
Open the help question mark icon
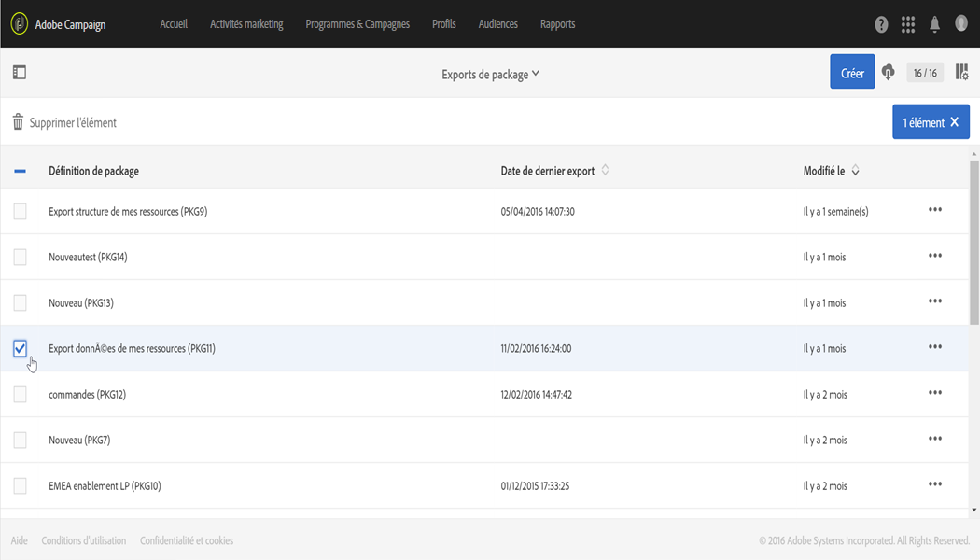click(881, 24)
